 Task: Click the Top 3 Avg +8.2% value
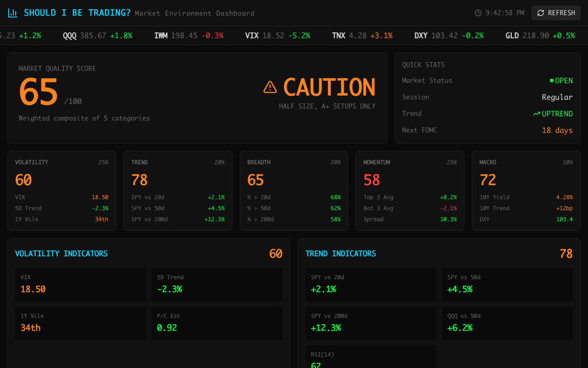point(448,197)
